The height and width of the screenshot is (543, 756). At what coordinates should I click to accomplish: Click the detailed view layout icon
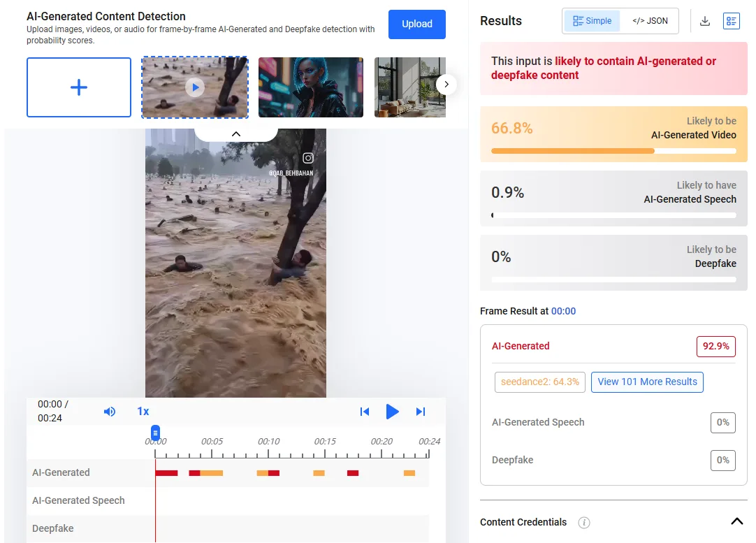point(731,21)
